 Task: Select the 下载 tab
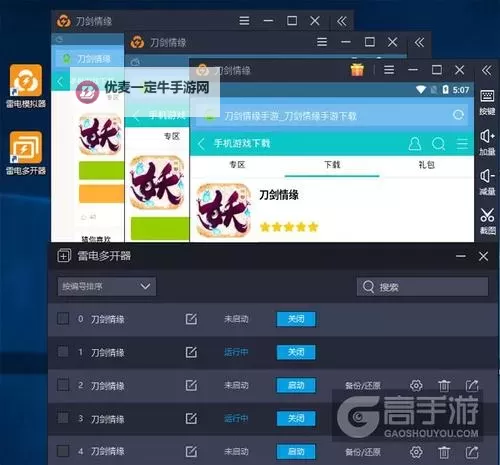(332, 165)
